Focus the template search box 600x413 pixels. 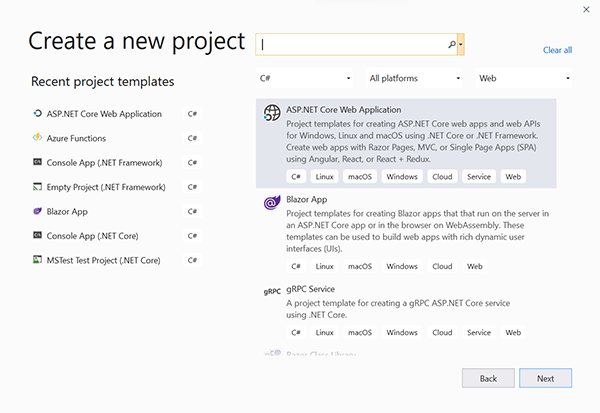tap(356, 44)
